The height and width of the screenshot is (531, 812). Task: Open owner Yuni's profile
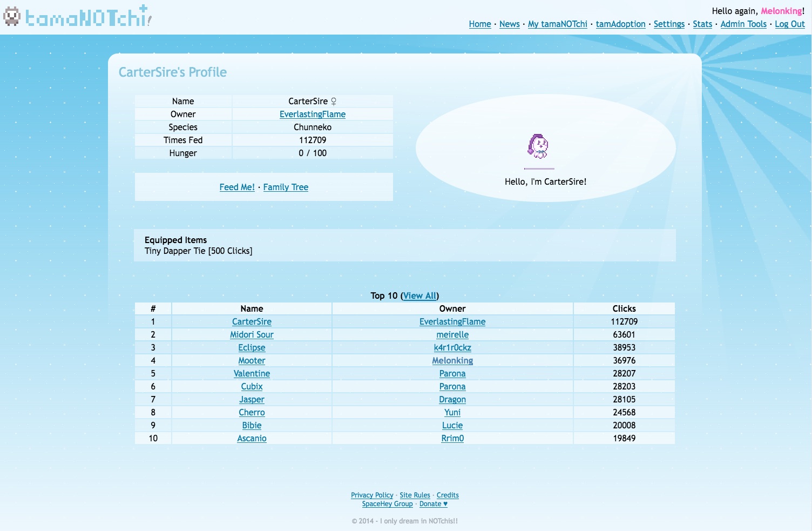point(452,413)
